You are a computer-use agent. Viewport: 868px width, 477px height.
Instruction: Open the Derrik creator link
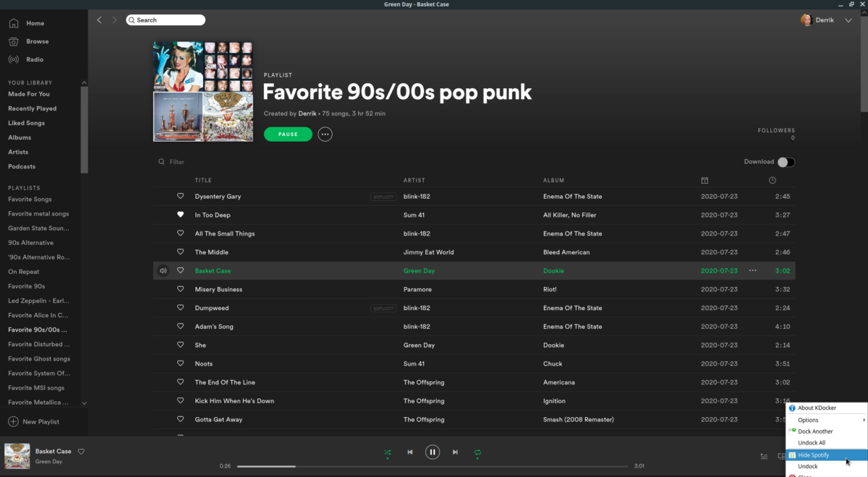click(x=307, y=113)
